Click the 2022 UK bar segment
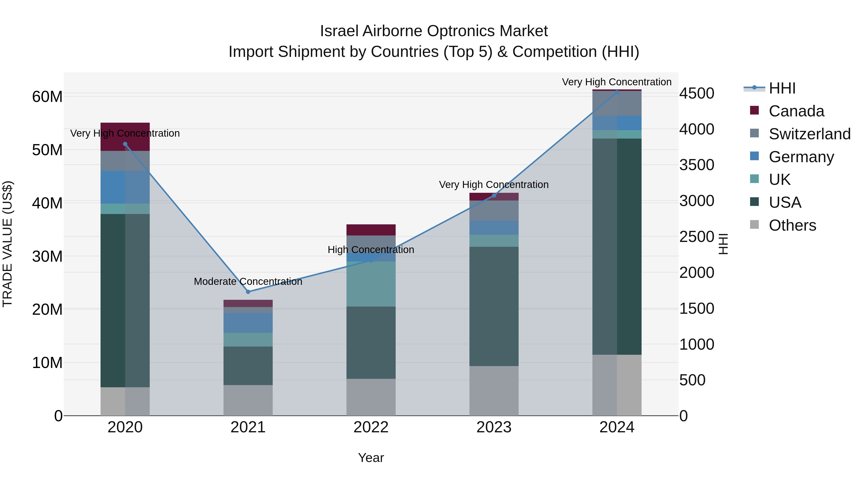The image size is (868, 488). [x=371, y=284]
